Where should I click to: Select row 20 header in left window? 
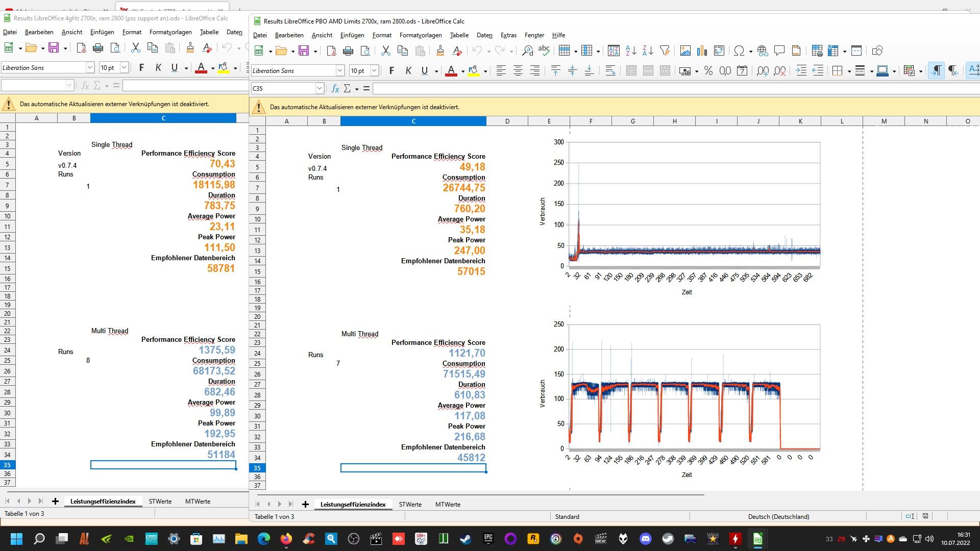(x=8, y=313)
